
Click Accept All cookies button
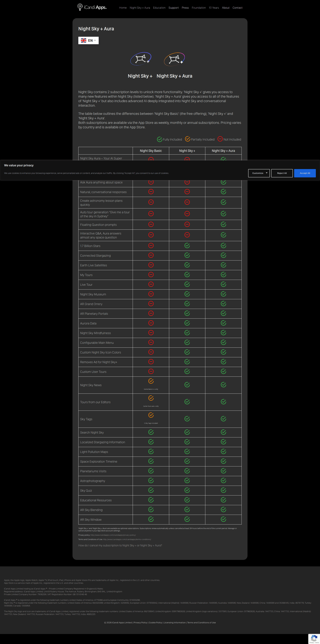pyautogui.click(x=305, y=173)
